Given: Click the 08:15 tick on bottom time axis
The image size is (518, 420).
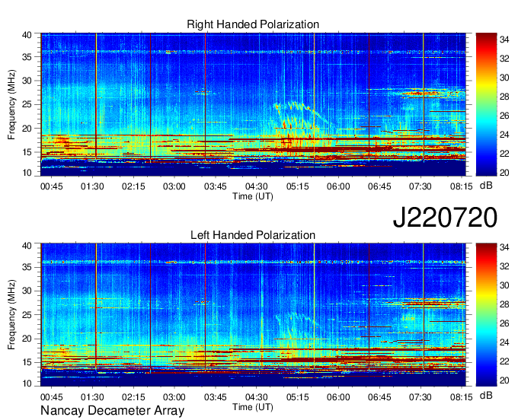Looking at the screenshot, I should pyautogui.click(x=461, y=397).
